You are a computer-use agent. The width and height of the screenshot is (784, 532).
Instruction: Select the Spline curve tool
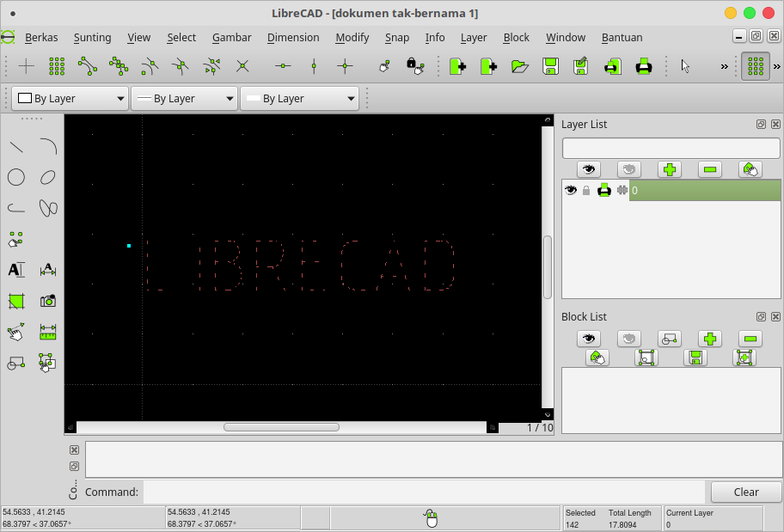(48, 208)
